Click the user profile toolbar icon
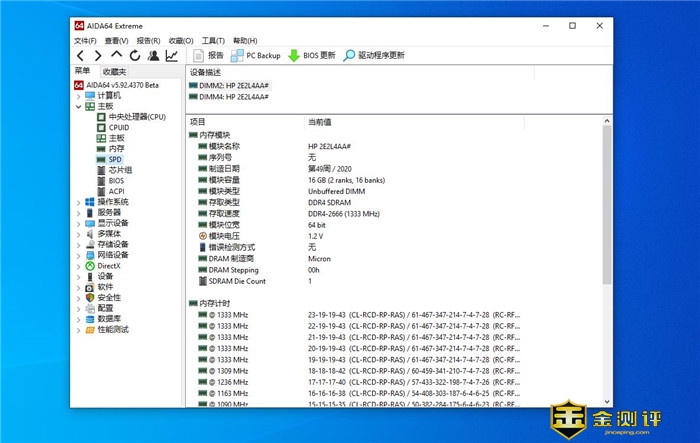This screenshot has width=700, height=443. 153,56
